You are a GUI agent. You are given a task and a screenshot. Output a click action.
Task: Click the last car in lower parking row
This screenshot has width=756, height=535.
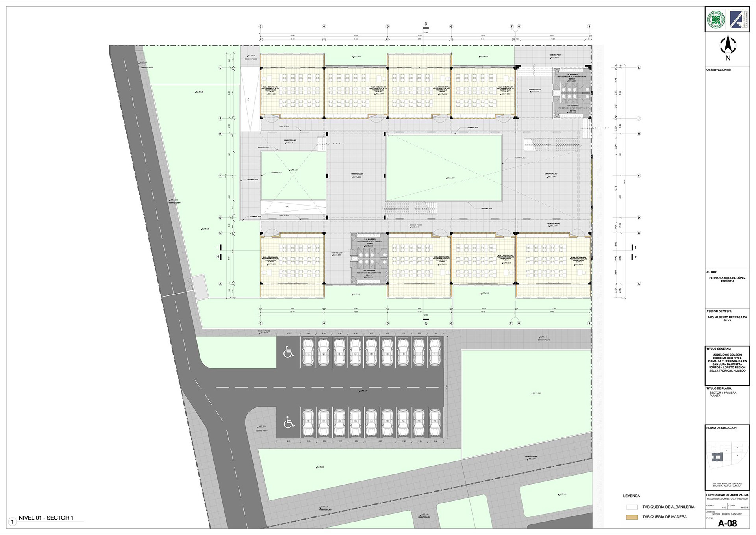pos(434,422)
